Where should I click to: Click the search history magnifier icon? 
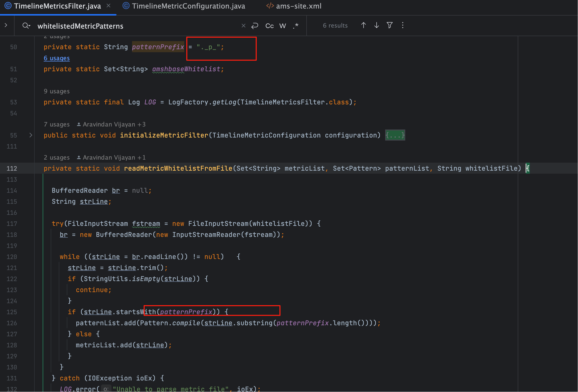pos(26,26)
